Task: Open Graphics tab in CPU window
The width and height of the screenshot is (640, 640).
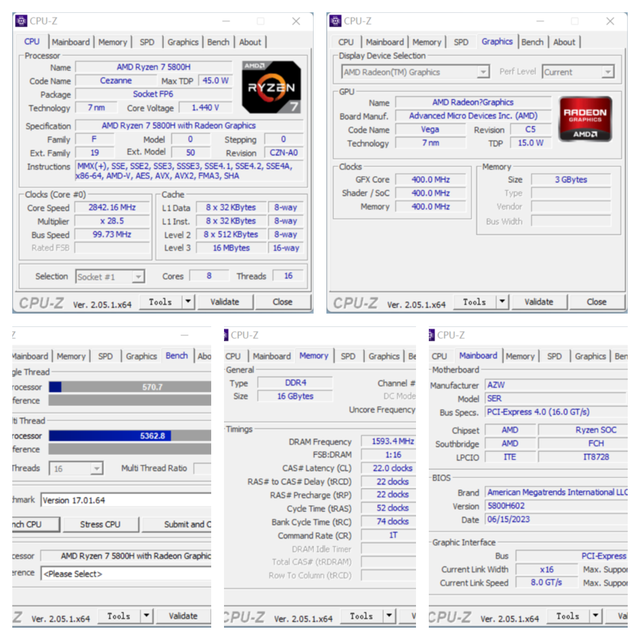Action: [x=183, y=42]
